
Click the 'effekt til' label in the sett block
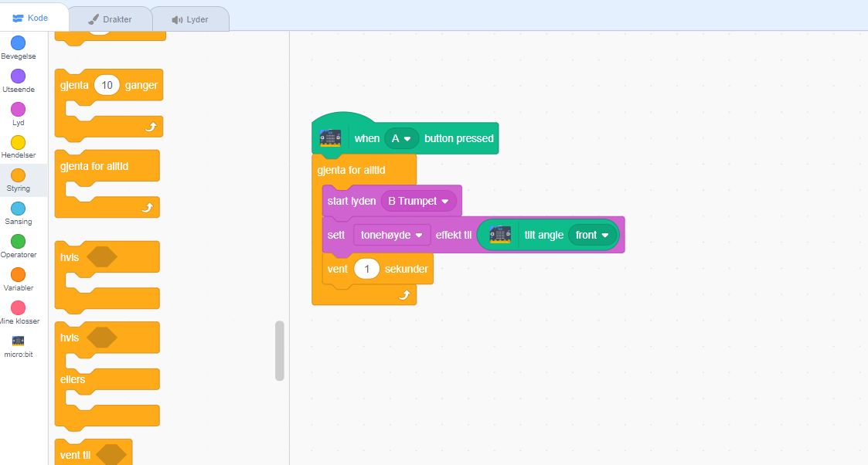tap(454, 235)
